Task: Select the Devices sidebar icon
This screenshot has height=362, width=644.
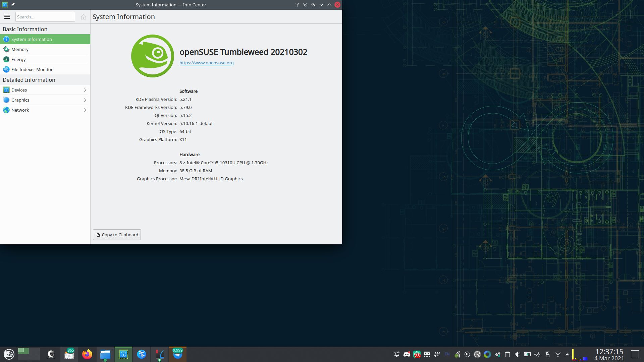Action: [6, 90]
